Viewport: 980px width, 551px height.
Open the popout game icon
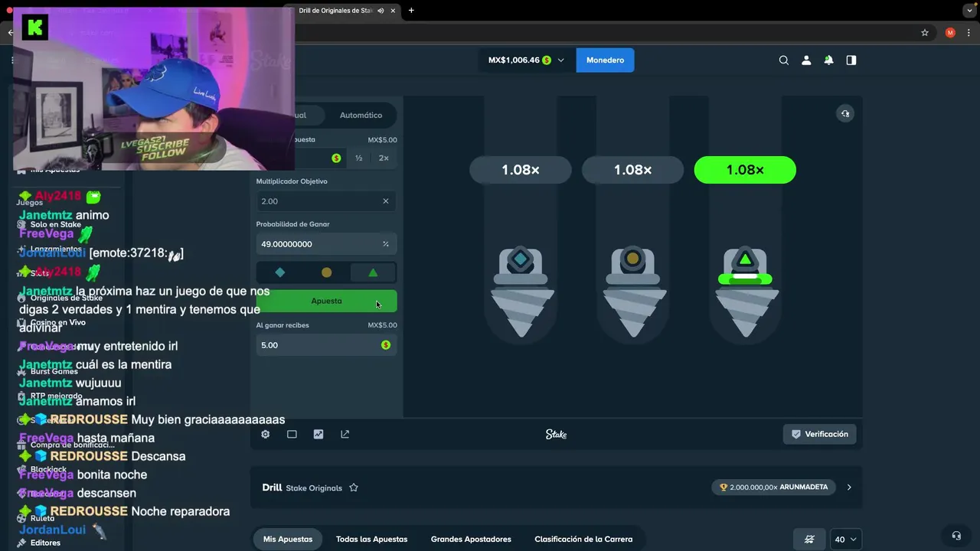[x=345, y=434]
